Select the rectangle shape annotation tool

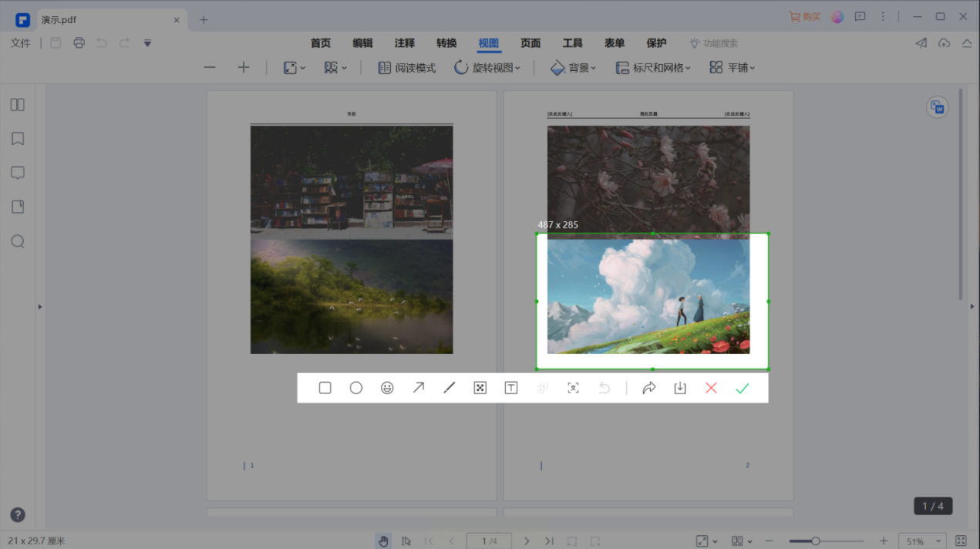(x=325, y=388)
